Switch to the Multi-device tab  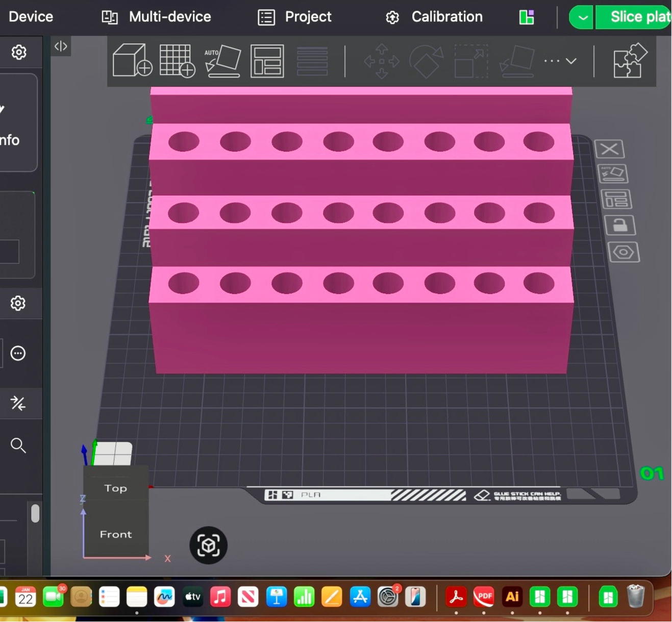pos(156,17)
